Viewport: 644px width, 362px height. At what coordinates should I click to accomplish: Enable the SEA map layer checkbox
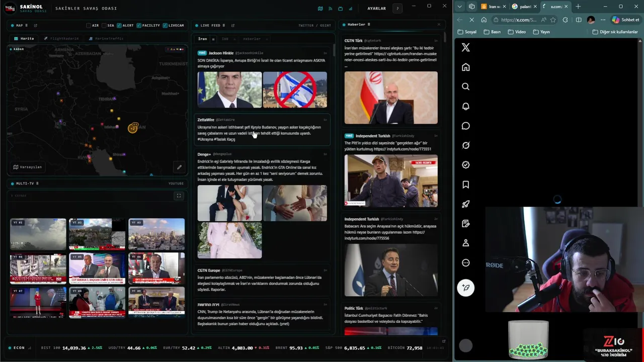(104, 25)
